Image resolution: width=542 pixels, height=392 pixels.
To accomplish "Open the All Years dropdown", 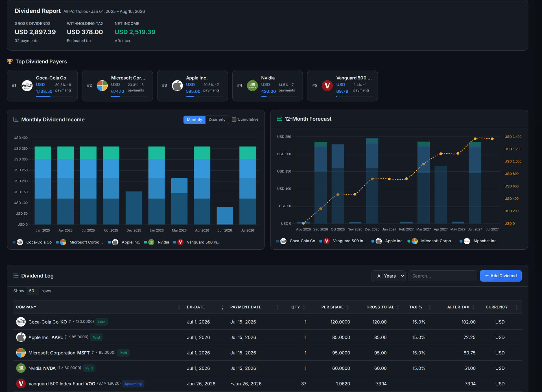I will tap(388, 276).
